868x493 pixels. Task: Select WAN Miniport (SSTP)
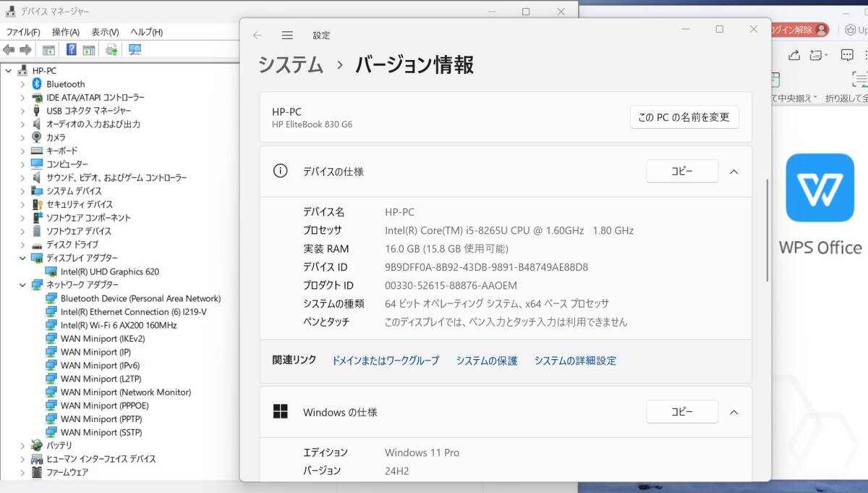[101, 432]
